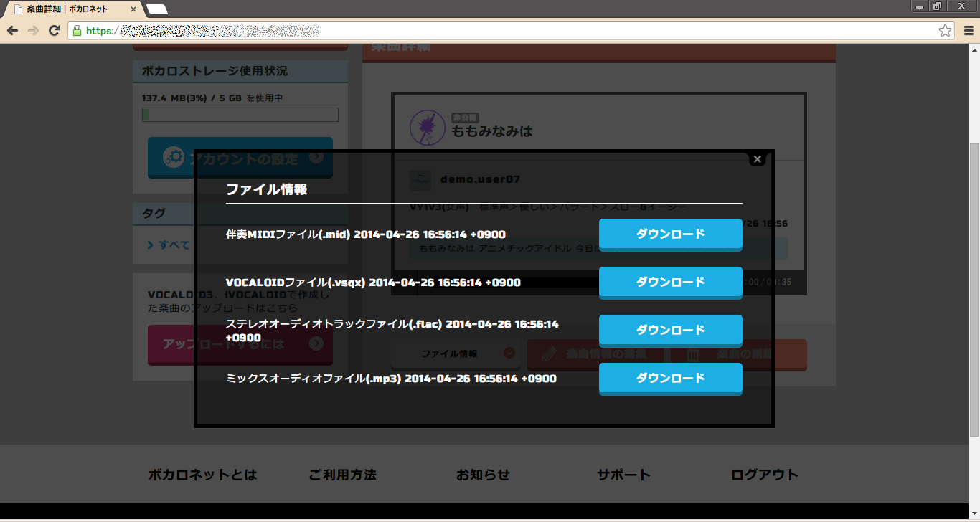Open the Chrome hamburger menu
980x522 pixels.
(969, 31)
